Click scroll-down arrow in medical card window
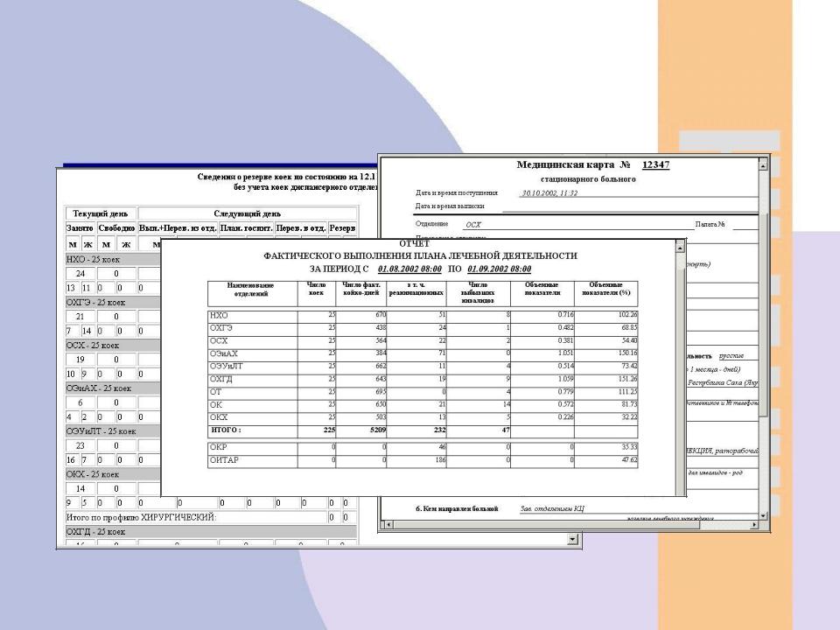The image size is (840, 630). pyautogui.click(x=763, y=513)
